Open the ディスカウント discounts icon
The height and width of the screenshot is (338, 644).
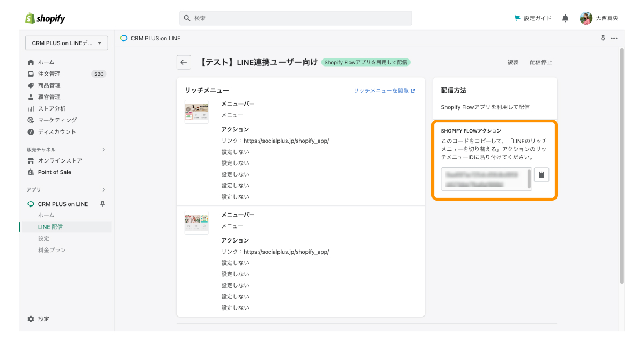coord(30,131)
